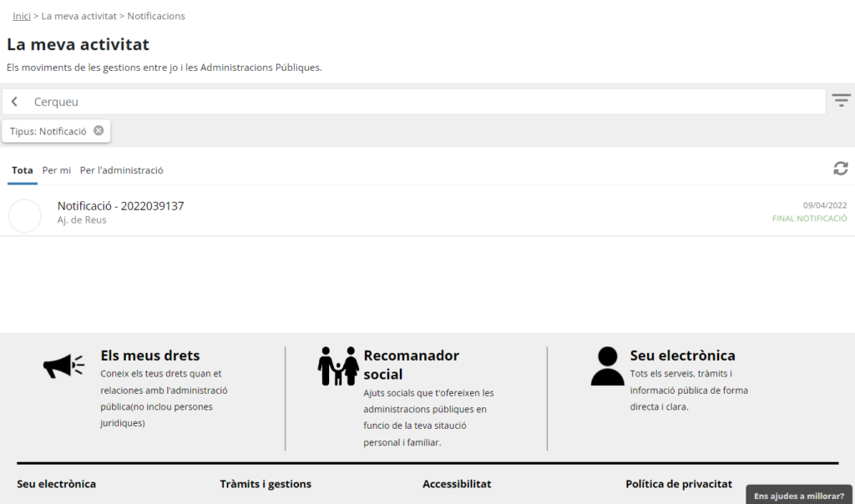
Task: Remove the 'Tipus: Notificació' filter chip
Action: tap(99, 131)
